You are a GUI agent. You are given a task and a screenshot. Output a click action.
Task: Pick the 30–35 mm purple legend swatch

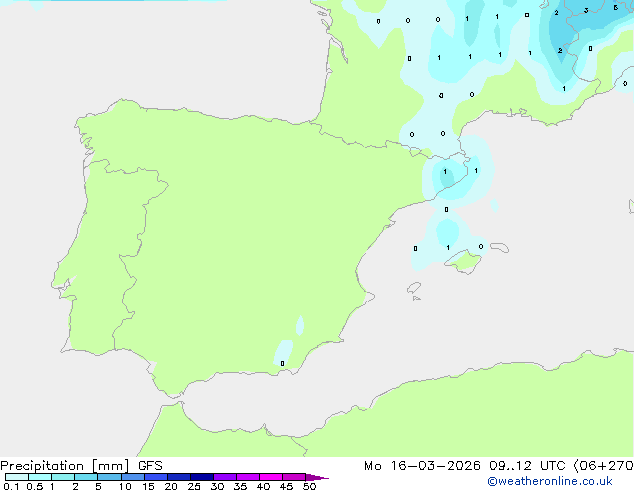pyautogui.click(x=224, y=477)
